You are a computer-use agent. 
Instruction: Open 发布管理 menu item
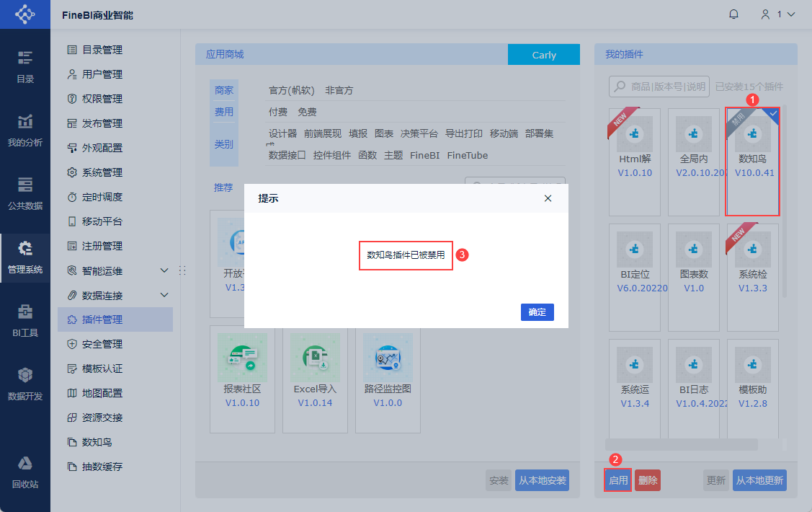coord(115,123)
